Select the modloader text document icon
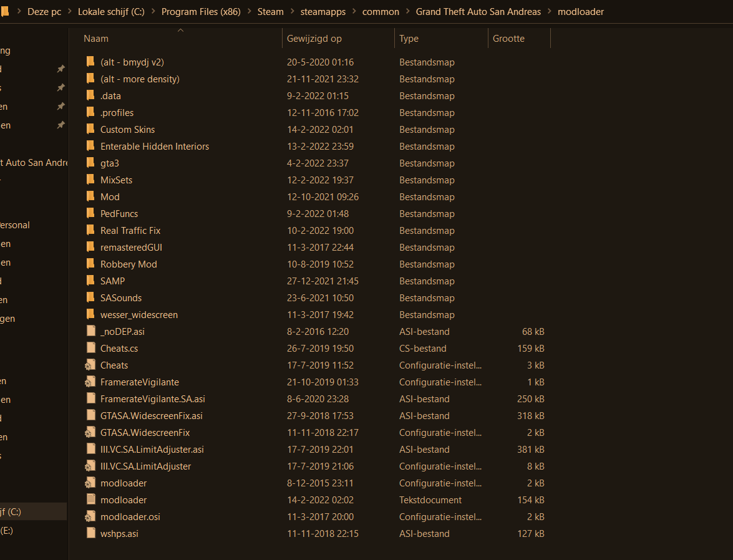 [x=91, y=500]
